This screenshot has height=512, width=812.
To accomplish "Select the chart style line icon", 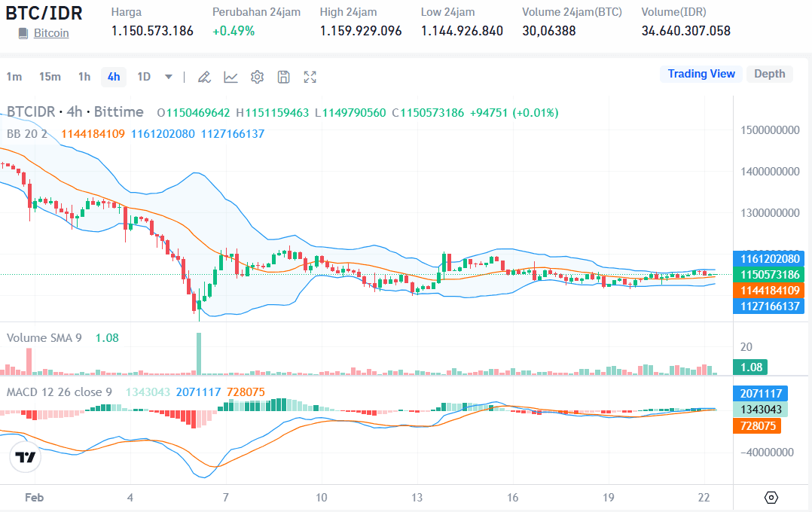I will pyautogui.click(x=230, y=76).
